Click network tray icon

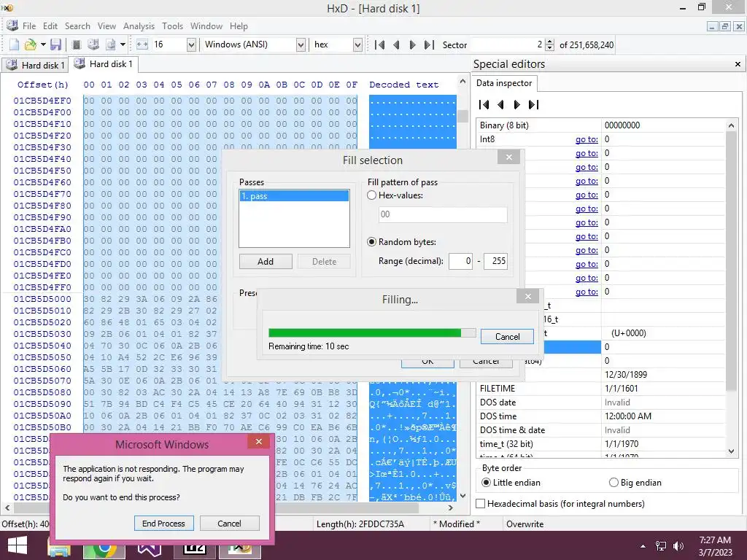(661, 546)
